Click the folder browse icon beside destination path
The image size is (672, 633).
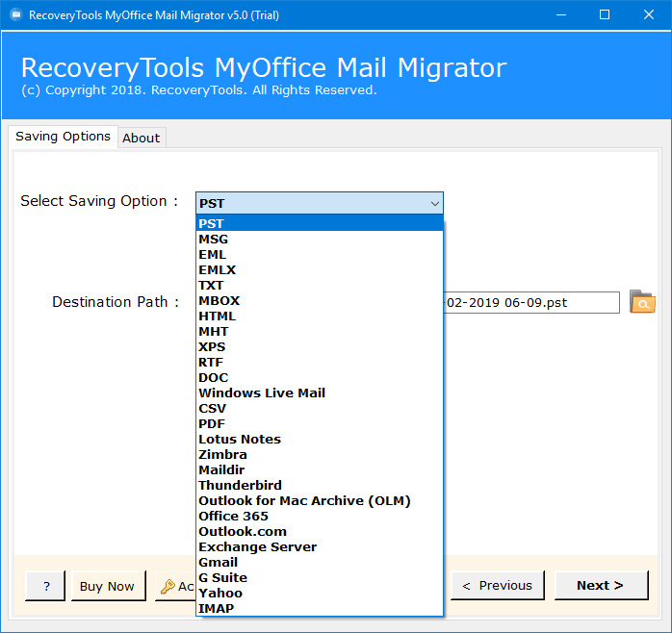click(x=642, y=301)
